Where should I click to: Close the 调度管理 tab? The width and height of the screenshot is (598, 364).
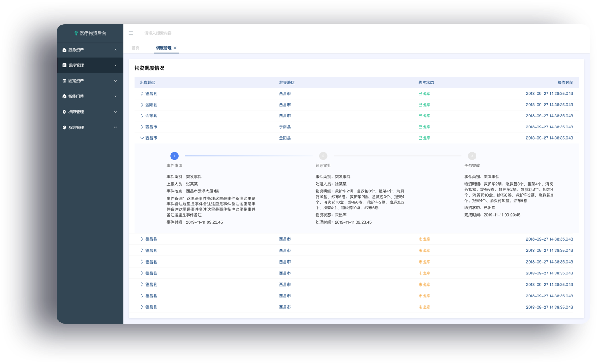click(175, 48)
